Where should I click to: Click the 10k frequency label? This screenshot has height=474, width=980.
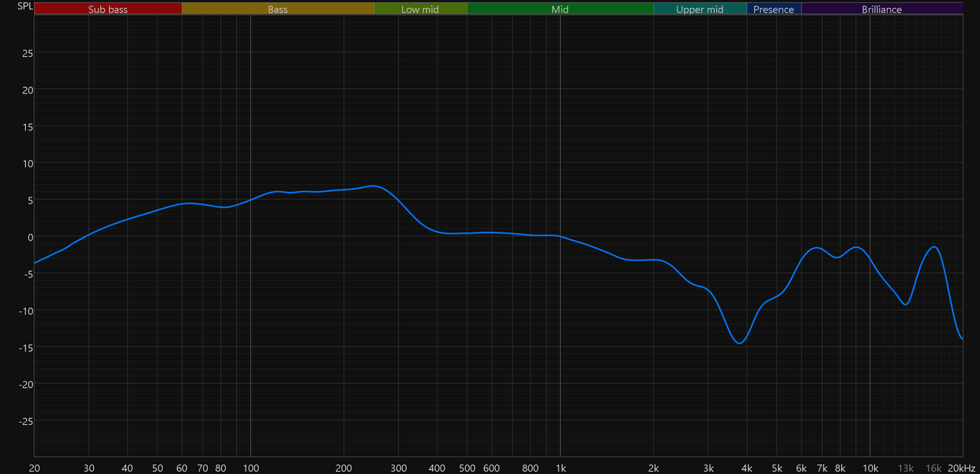point(870,468)
